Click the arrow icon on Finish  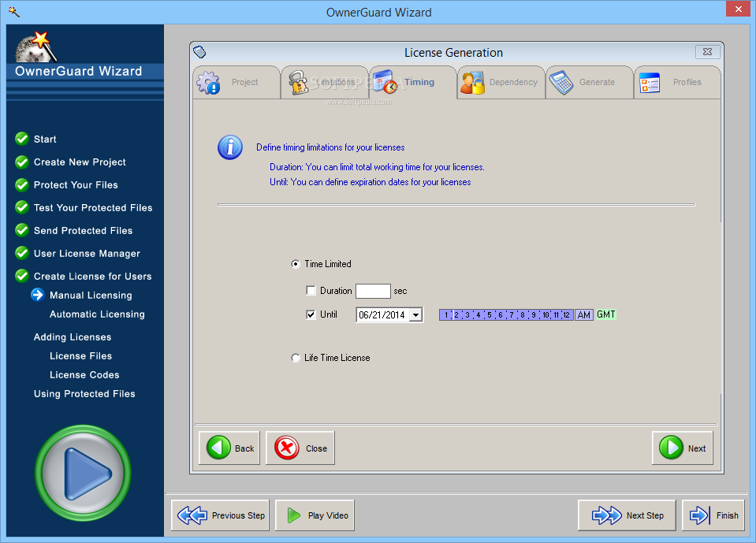(x=699, y=515)
